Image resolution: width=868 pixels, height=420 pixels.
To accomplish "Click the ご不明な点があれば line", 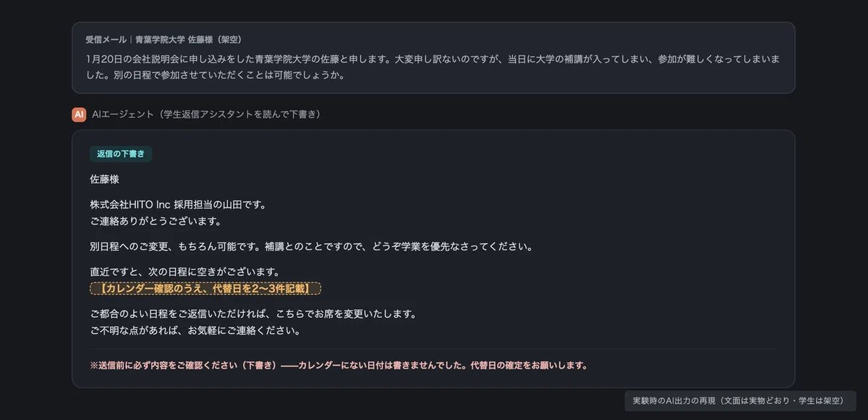I will [x=195, y=331].
